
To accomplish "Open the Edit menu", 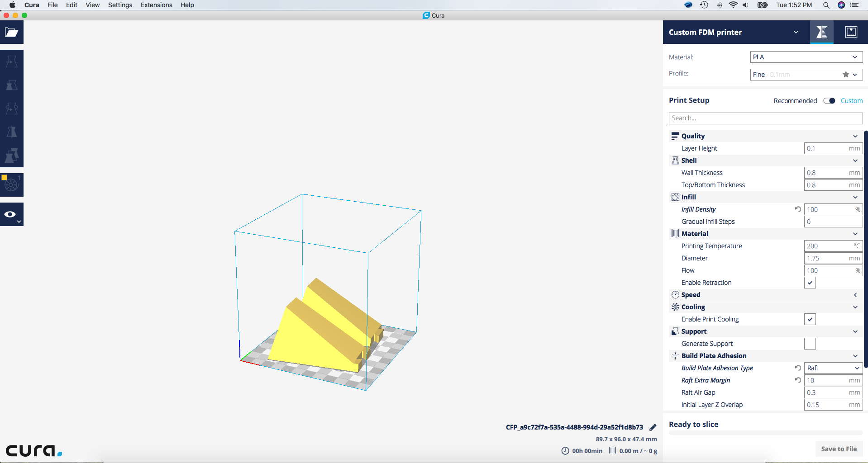I will coord(72,5).
